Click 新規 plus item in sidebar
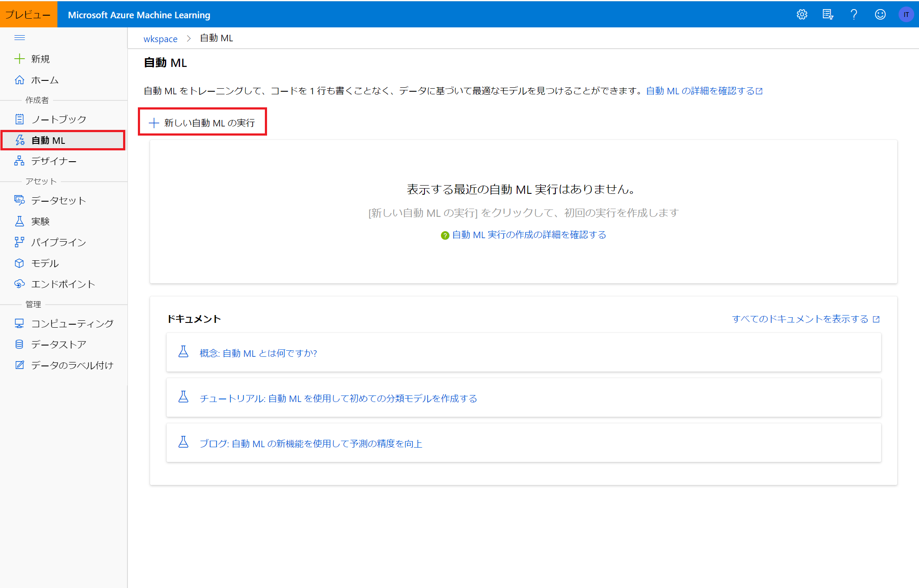 [40, 59]
